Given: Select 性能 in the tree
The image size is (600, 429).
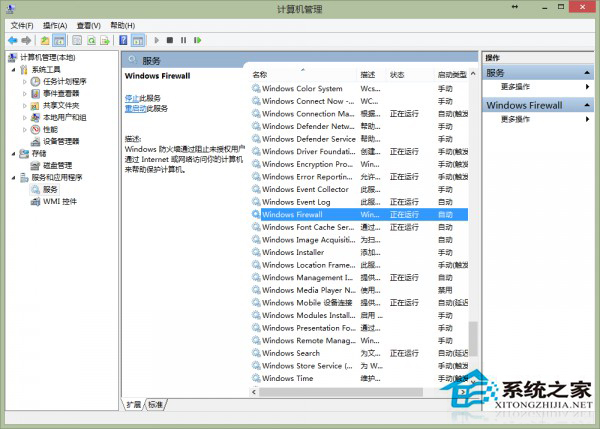Looking at the screenshot, I should click(50, 129).
